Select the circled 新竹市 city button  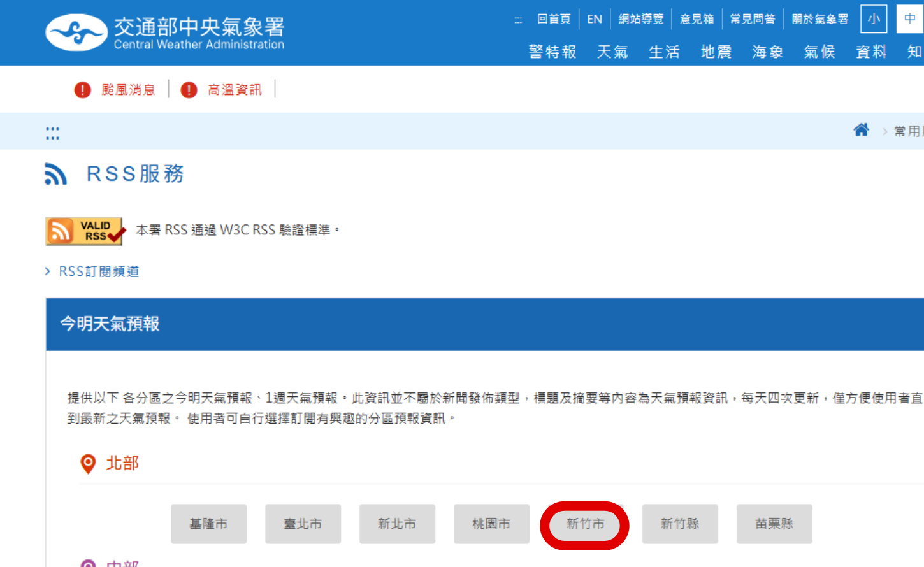click(x=584, y=524)
